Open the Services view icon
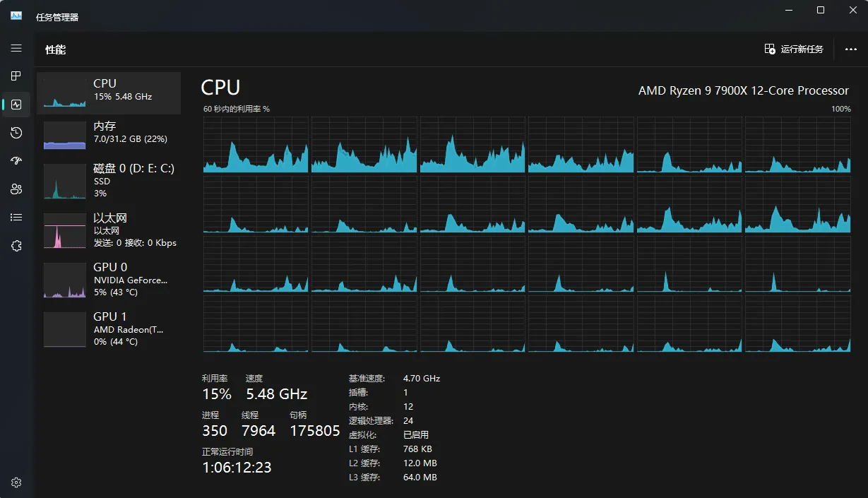The width and height of the screenshot is (868, 498). [x=16, y=246]
